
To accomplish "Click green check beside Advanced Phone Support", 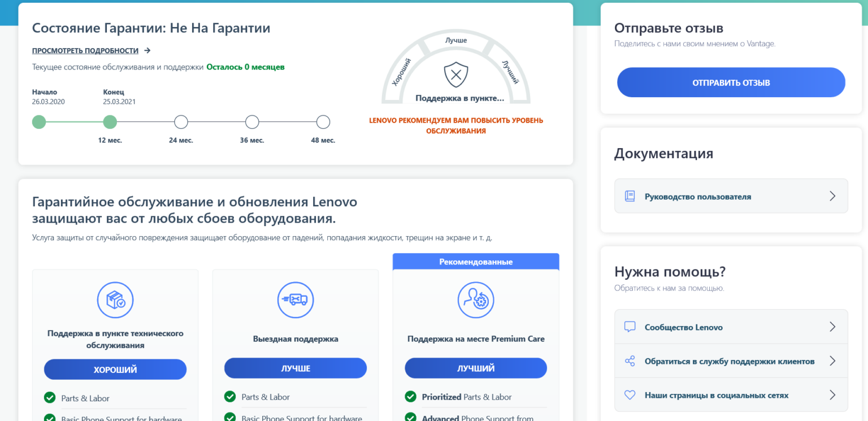I will 410,417.
